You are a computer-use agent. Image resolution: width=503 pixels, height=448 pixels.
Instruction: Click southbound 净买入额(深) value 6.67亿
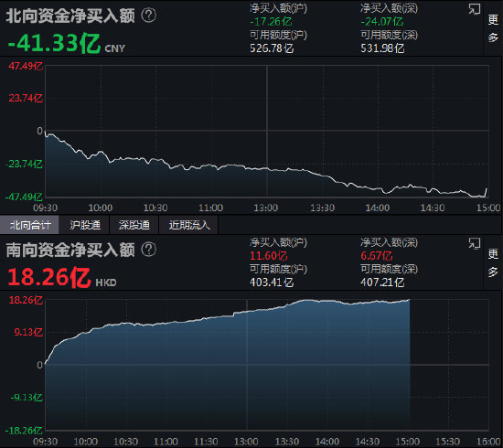click(x=376, y=256)
